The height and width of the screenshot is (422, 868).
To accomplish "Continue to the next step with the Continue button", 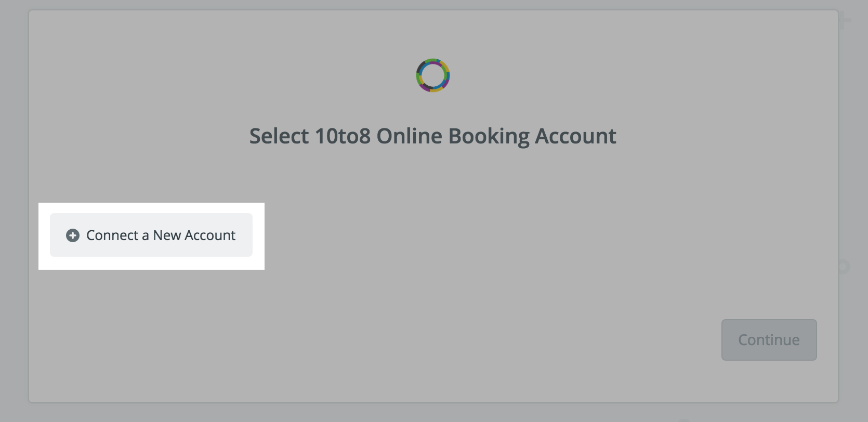I will pos(769,340).
